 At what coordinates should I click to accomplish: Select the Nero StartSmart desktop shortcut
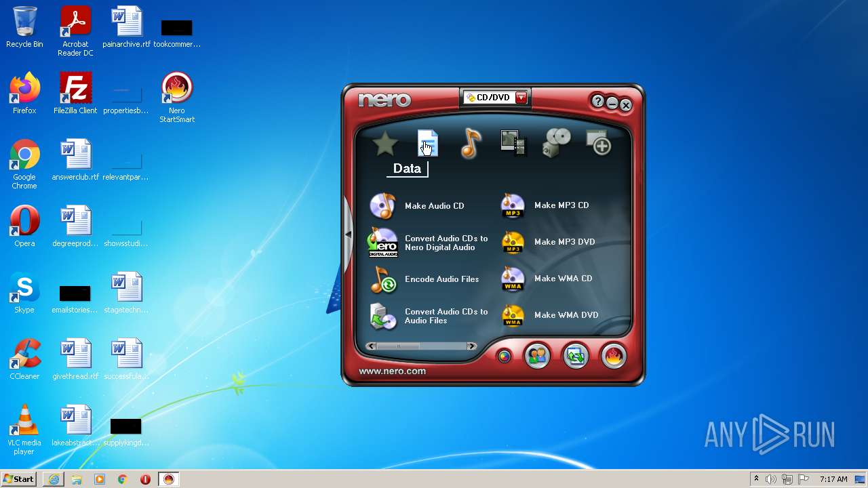(x=177, y=98)
